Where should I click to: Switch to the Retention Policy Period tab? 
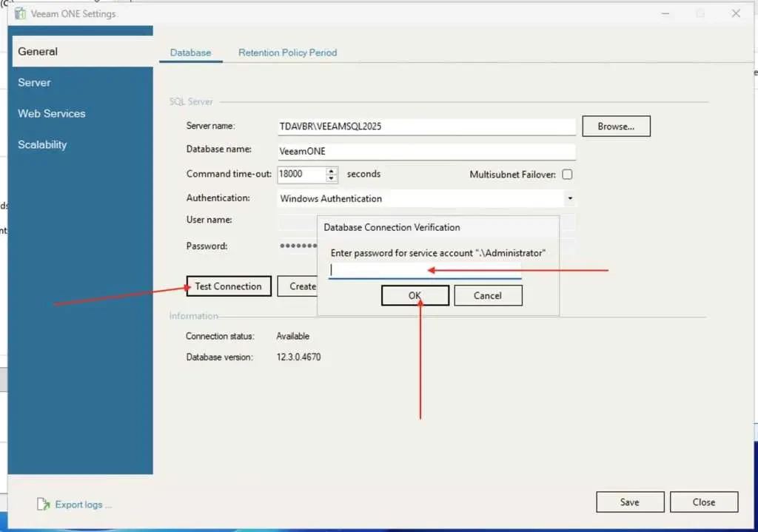pyautogui.click(x=288, y=53)
